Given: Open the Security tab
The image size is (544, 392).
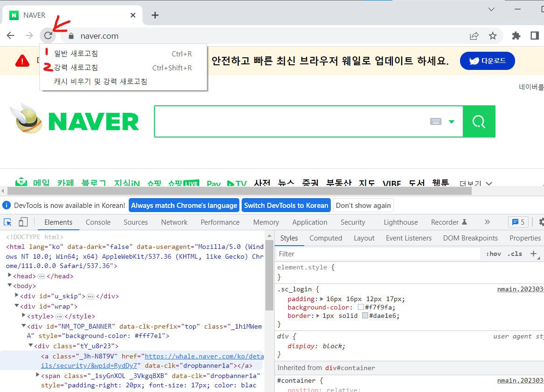Looking at the screenshot, I should tap(353, 222).
